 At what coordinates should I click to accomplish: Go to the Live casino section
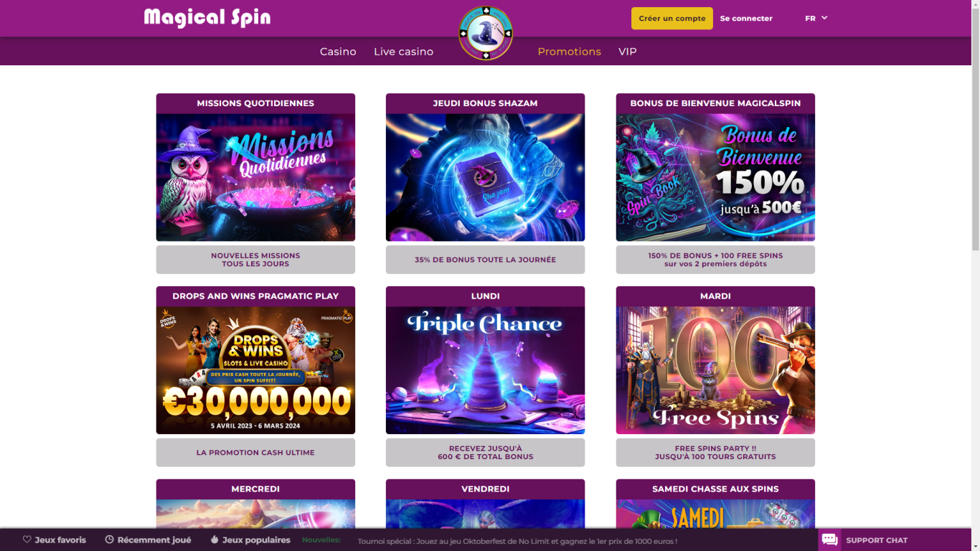click(403, 52)
